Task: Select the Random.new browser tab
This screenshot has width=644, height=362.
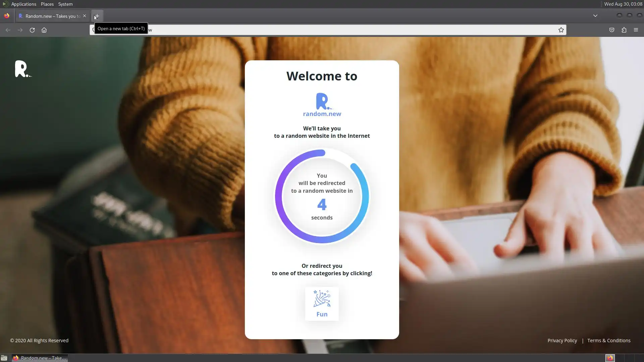Action: (x=50, y=16)
